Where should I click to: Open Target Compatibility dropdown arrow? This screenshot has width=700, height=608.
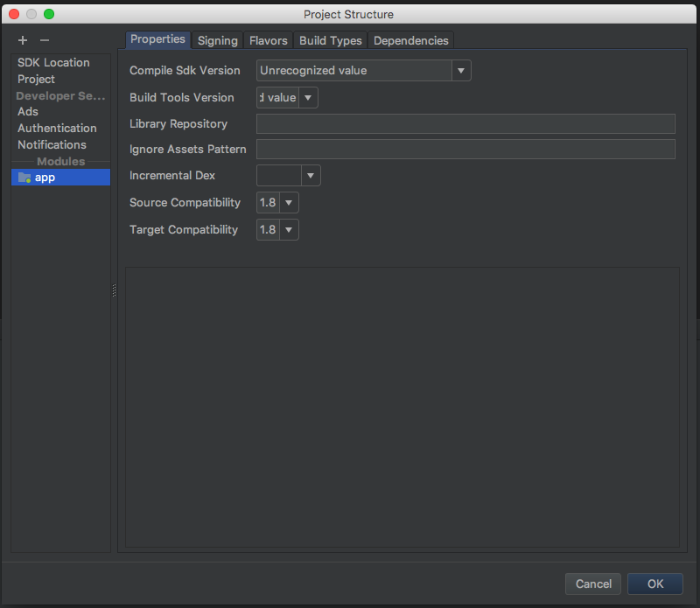coord(289,230)
